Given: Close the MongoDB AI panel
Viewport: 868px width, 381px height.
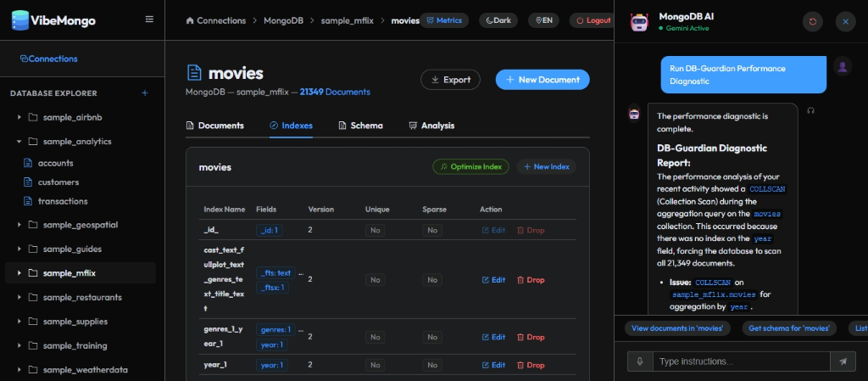Looking at the screenshot, I should click(845, 21).
